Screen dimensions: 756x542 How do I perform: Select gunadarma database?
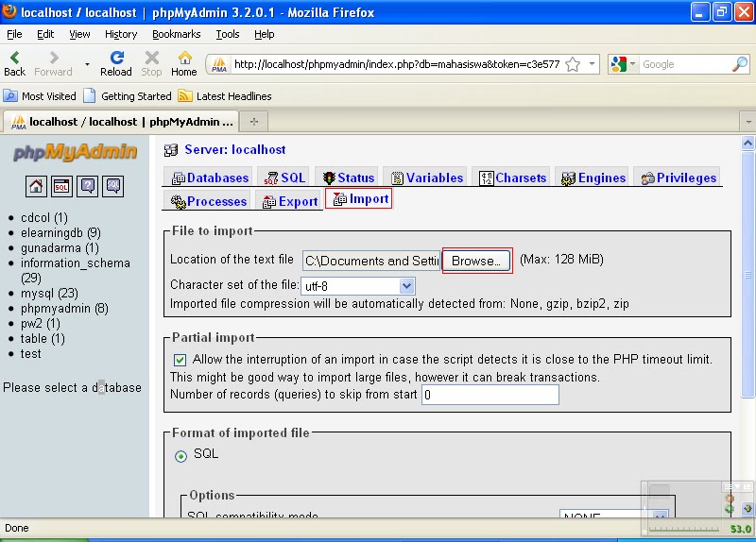[x=60, y=248]
